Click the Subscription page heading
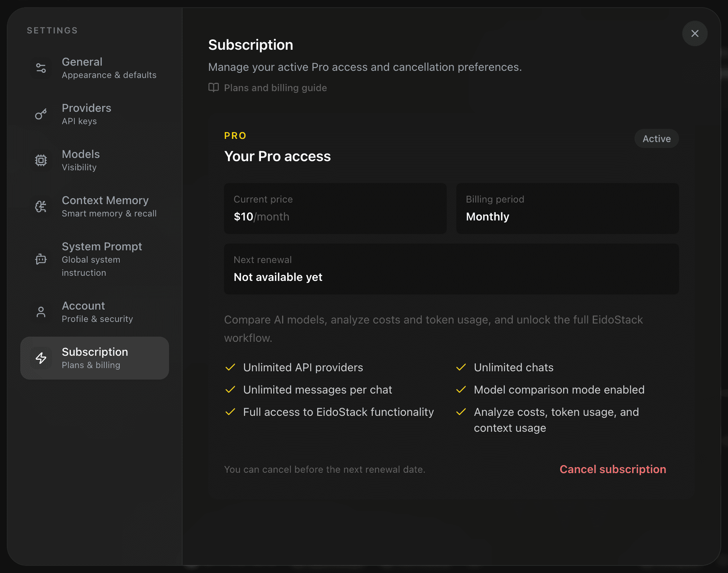This screenshot has width=728, height=573. pyautogui.click(x=251, y=45)
